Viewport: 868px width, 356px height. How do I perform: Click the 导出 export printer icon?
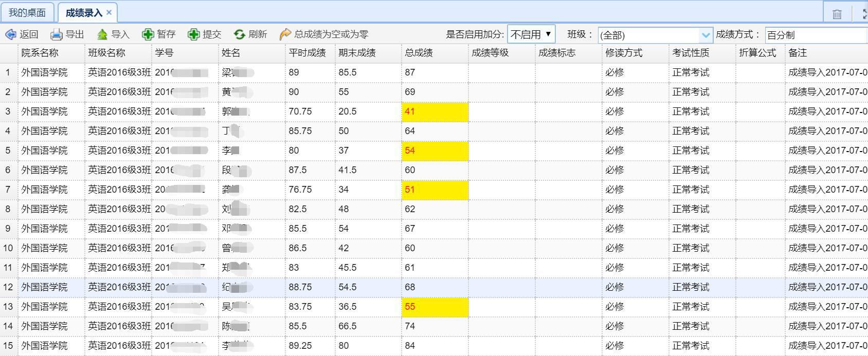(56, 34)
